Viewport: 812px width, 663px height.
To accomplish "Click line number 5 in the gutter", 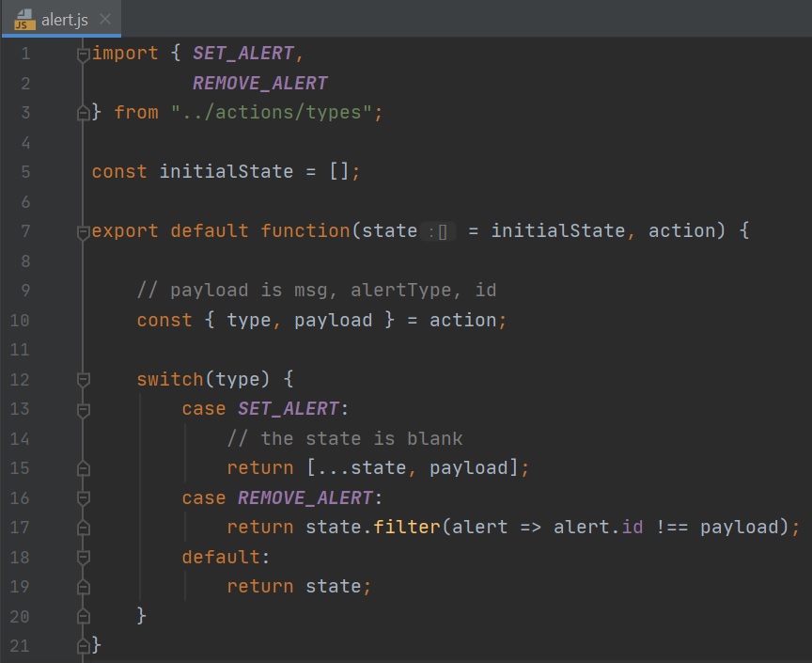I will [x=24, y=172].
